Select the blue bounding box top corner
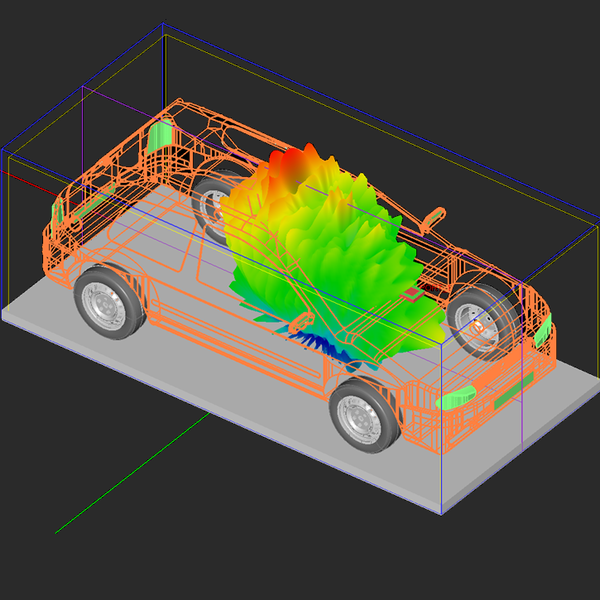 pyautogui.click(x=163, y=27)
